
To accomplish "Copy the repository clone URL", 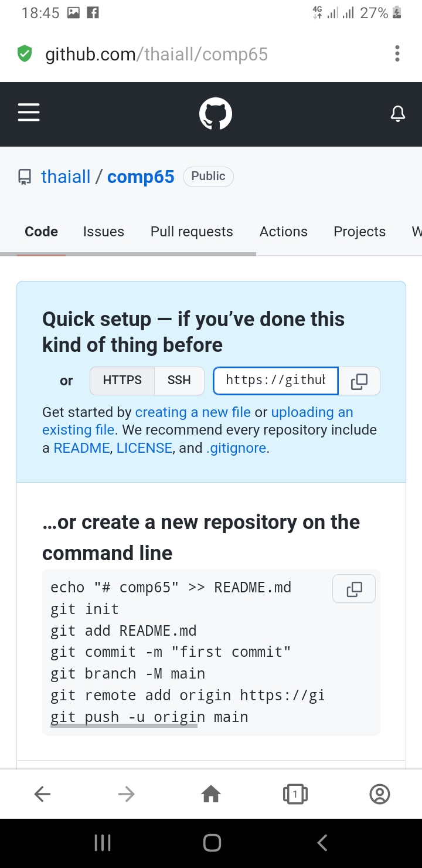I will tap(359, 381).
